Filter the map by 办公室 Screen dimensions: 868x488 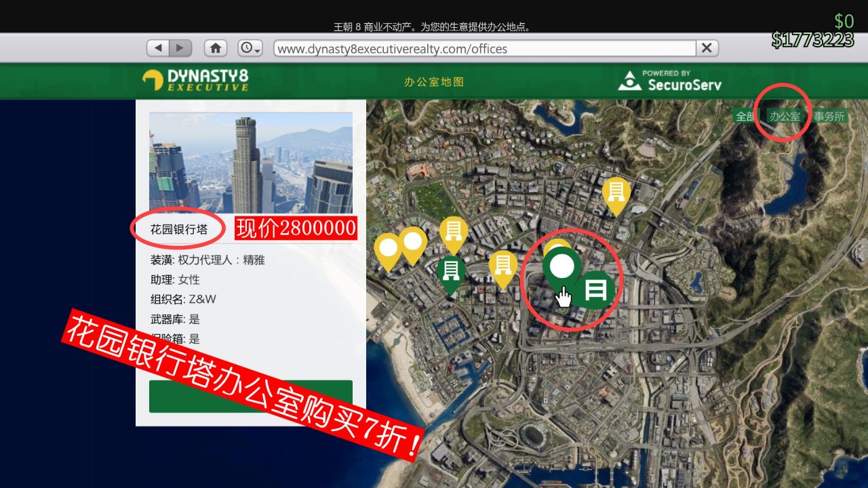pyautogui.click(x=785, y=117)
